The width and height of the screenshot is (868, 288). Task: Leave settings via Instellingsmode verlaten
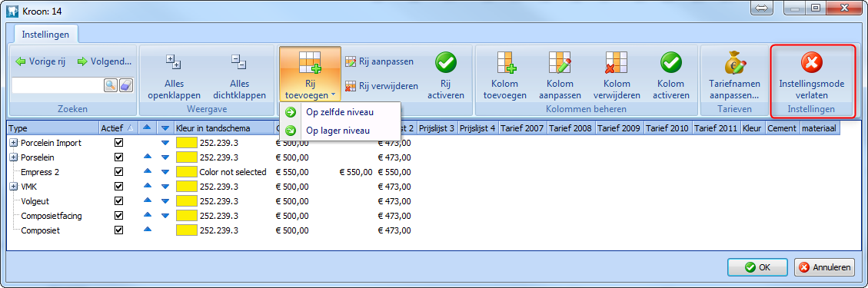click(x=812, y=75)
